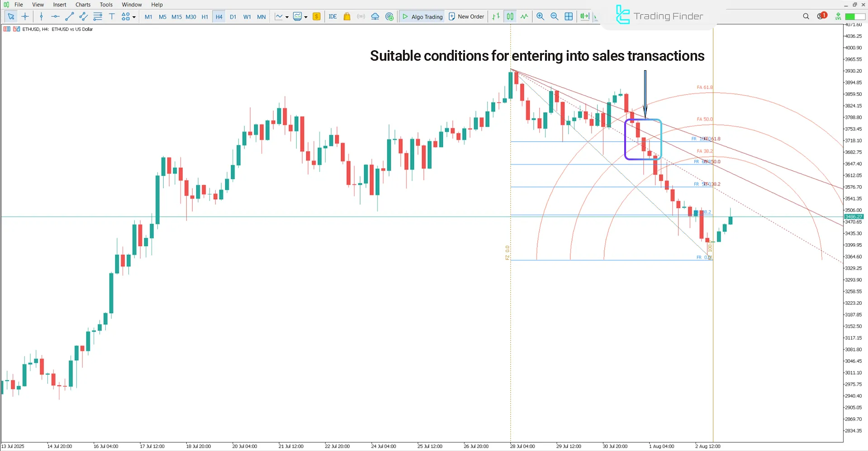The width and height of the screenshot is (868, 451).
Task: Click the 3486.27 current price label
Action: coord(854,217)
